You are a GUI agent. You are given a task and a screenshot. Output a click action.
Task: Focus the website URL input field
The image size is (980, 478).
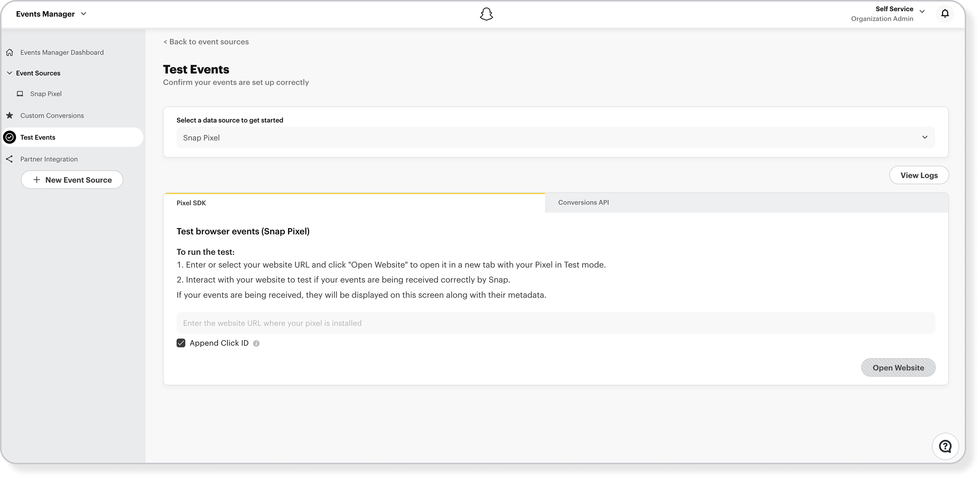click(555, 323)
